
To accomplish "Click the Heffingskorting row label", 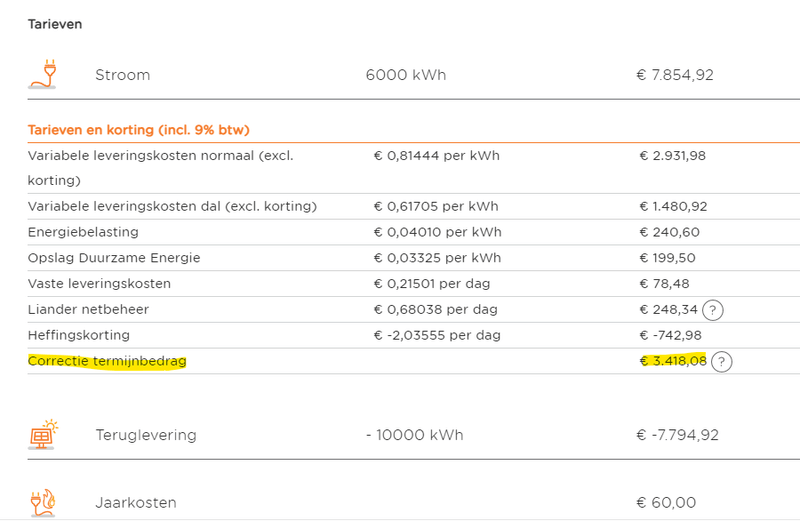I will 79,335.
